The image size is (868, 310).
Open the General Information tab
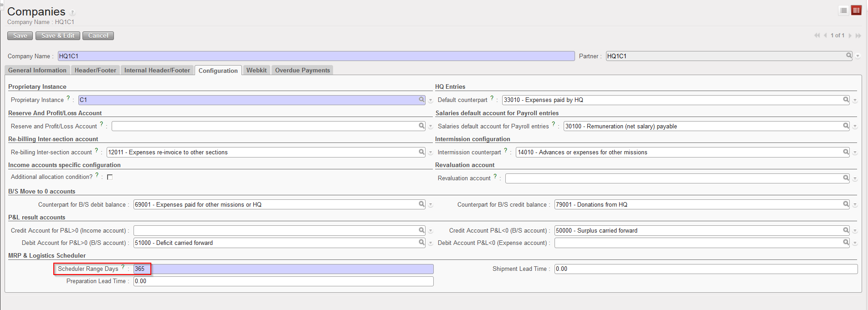[x=37, y=70]
